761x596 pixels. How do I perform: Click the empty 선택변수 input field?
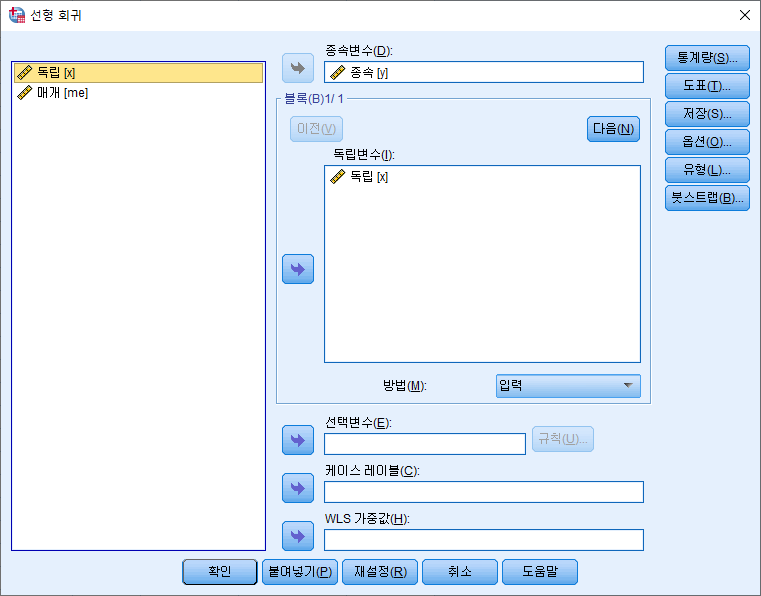[x=425, y=444]
